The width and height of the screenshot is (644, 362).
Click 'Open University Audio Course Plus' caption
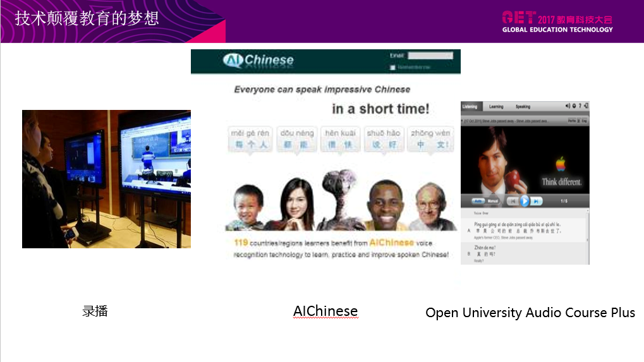tap(530, 313)
